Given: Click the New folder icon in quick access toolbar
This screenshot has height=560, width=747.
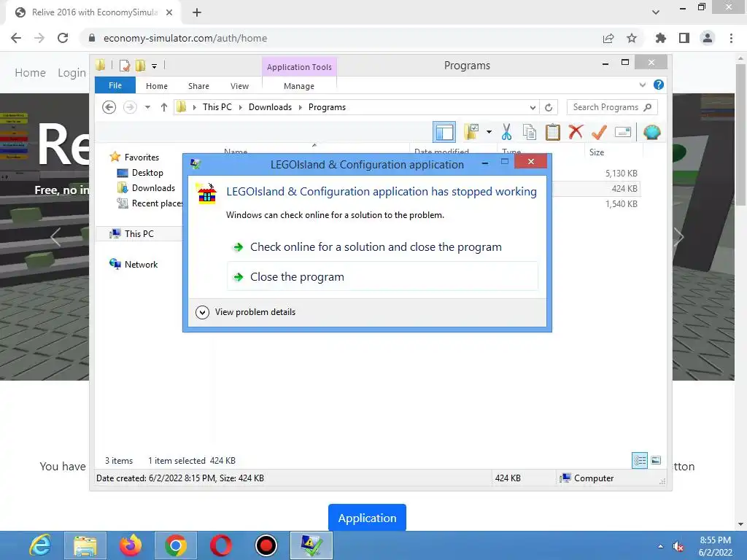Looking at the screenshot, I should coord(141,65).
